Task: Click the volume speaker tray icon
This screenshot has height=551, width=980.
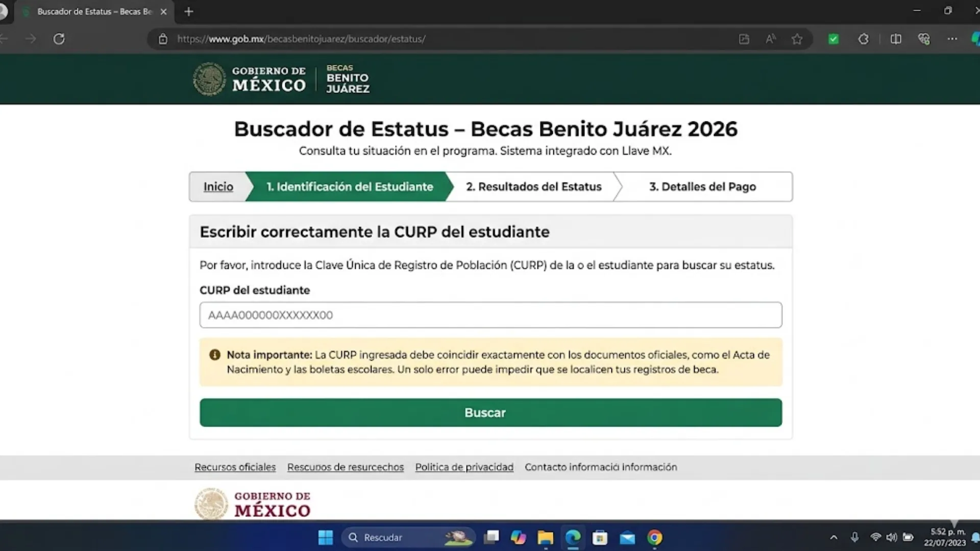Action: coord(892,537)
